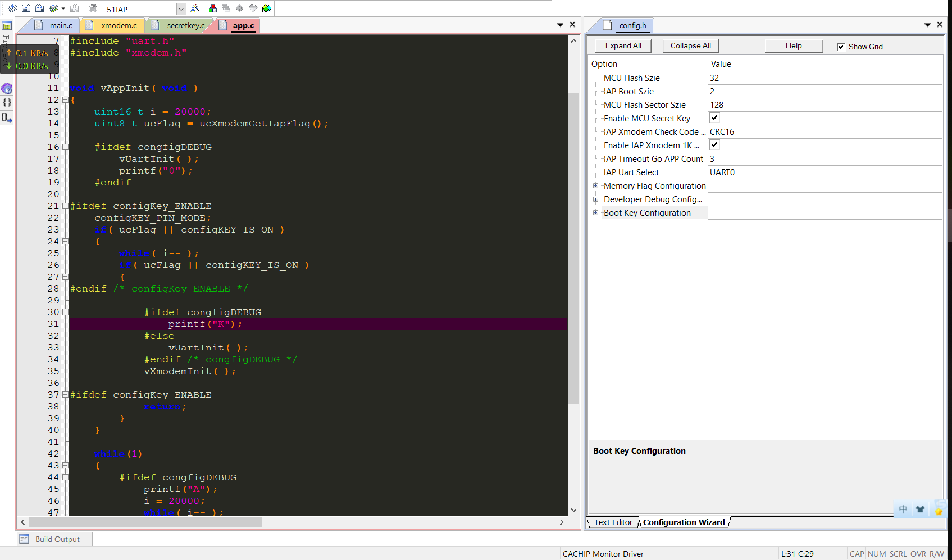Screen dimensions: 952x560
Task: Click the editor scroll up arrow
Action: (x=573, y=41)
